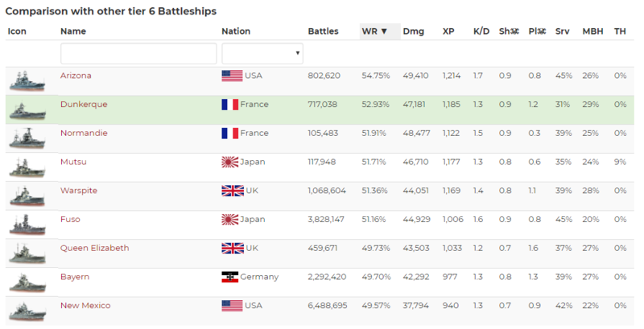Sort table by Srv column
644x329 pixels.
[563, 31]
